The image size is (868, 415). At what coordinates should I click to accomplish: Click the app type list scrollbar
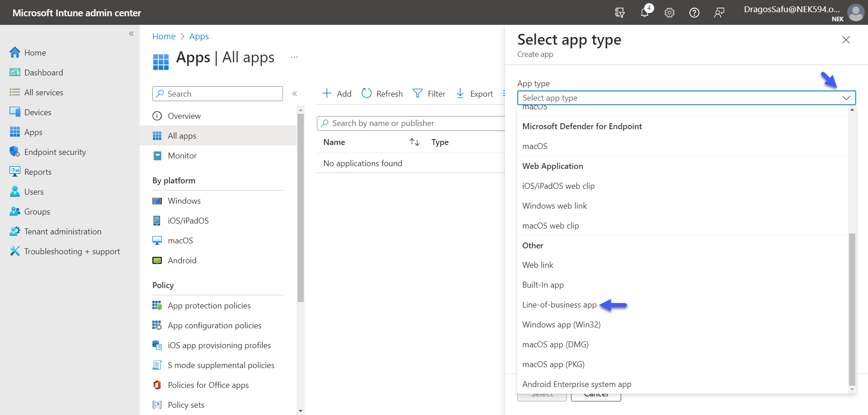852,309
